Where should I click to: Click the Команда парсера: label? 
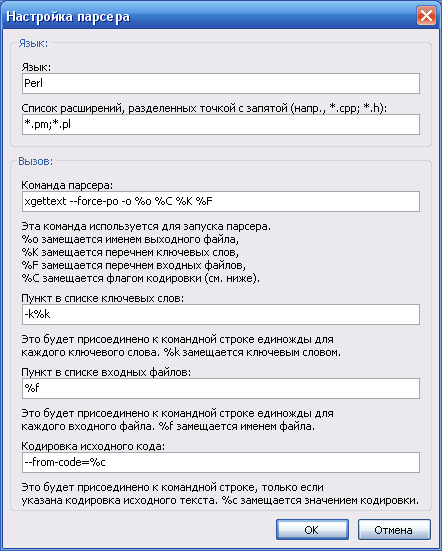click(x=67, y=185)
